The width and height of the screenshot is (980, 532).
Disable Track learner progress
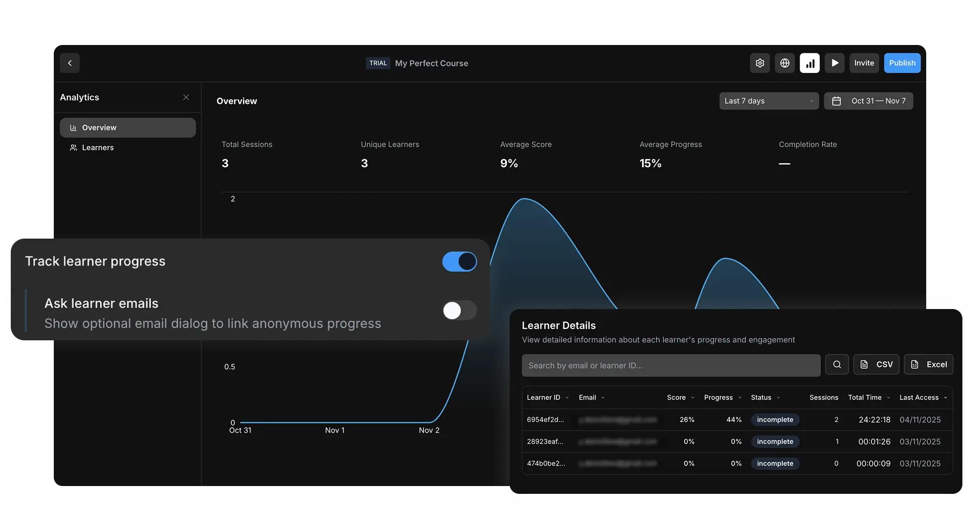tap(459, 262)
